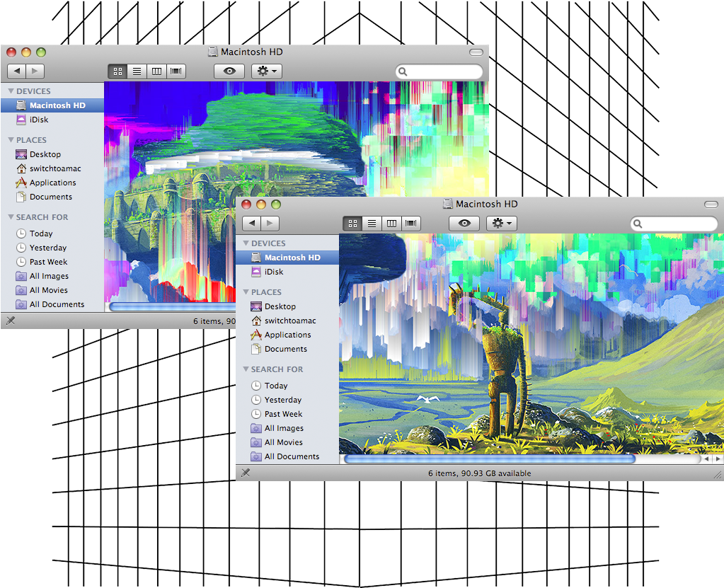The image size is (724, 588).
Task: Click horizontal scrollbar thumb in back window
Action: pyautogui.click(x=173, y=306)
